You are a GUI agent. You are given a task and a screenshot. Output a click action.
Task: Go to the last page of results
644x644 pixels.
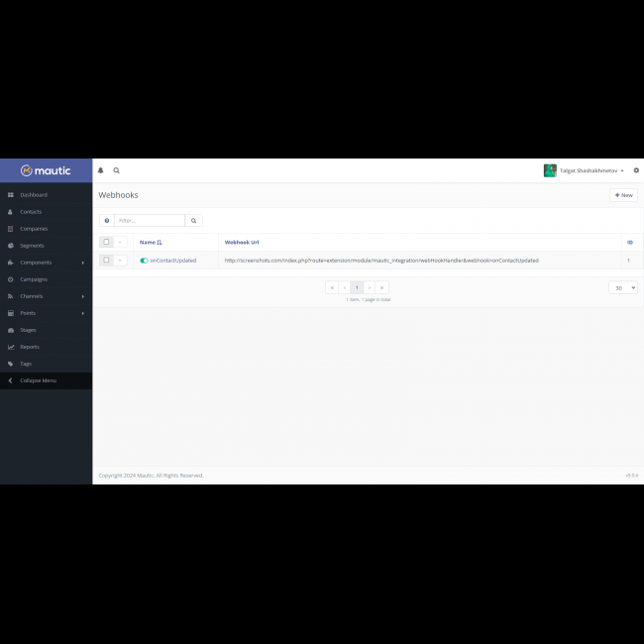click(382, 287)
